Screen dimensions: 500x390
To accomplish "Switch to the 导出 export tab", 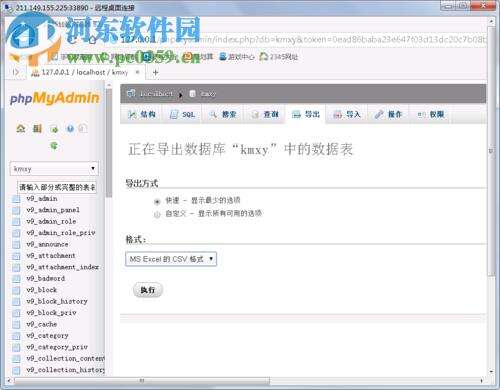I will tap(306, 115).
